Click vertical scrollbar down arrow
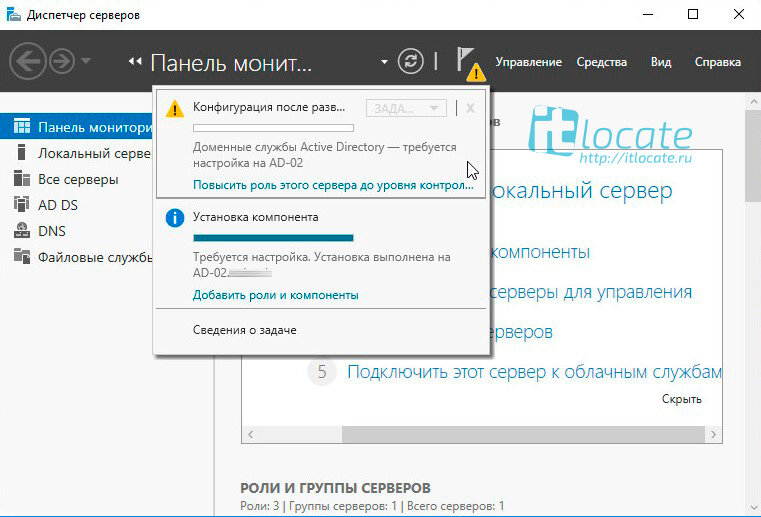The height and width of the screenshot is (517, 761). click(754, 508)
